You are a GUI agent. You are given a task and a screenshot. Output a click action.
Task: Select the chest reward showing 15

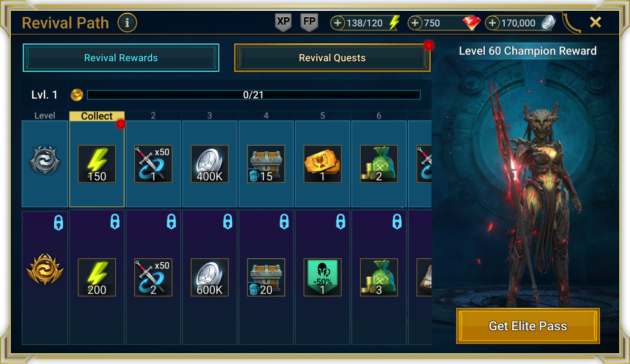tap(266, 164)
